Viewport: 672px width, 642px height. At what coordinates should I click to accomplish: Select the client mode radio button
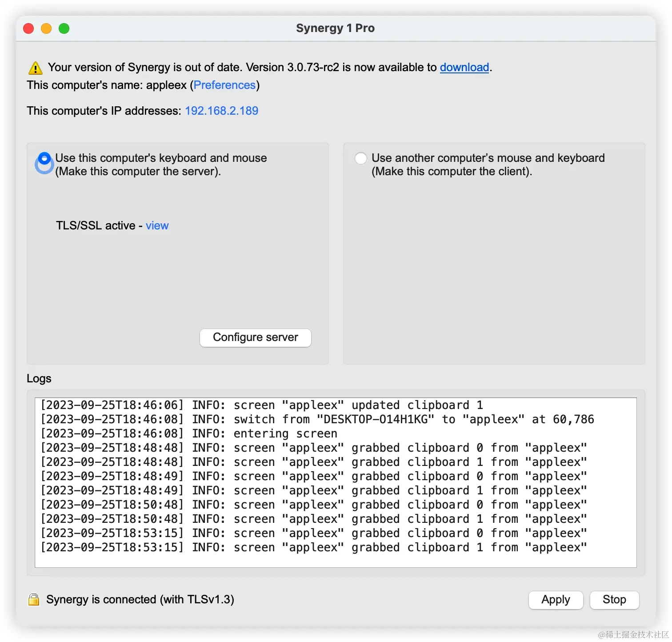point(361,158)
